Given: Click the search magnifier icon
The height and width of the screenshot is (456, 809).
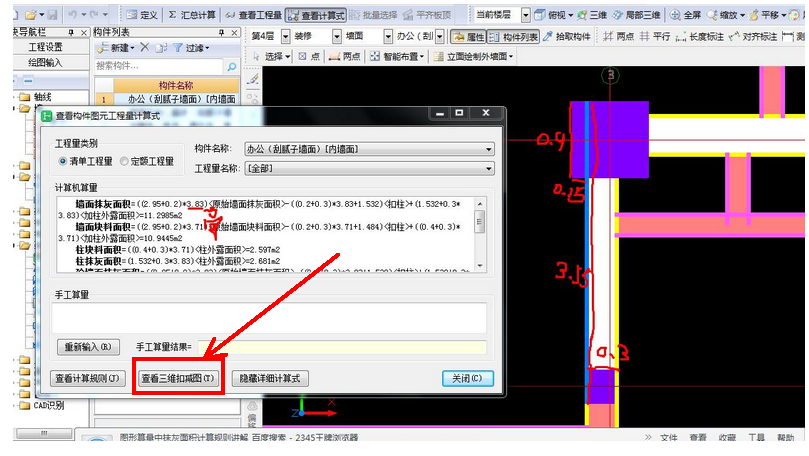Looking at the screenshot, I should coord(232,66).
